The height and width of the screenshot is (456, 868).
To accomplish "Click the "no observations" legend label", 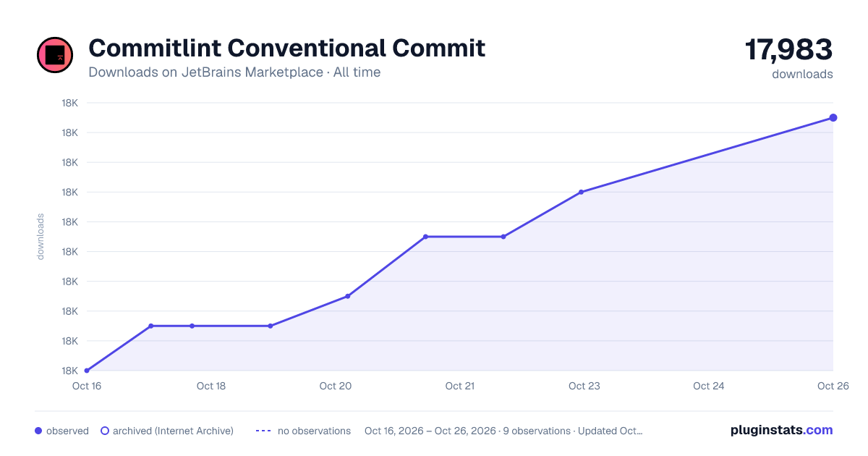I will pos(314,431).
